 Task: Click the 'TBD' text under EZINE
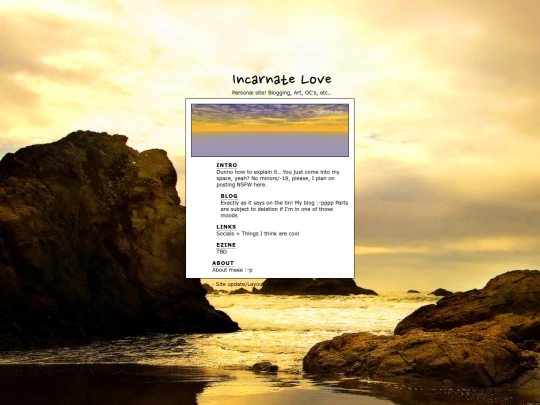point(221,252)
